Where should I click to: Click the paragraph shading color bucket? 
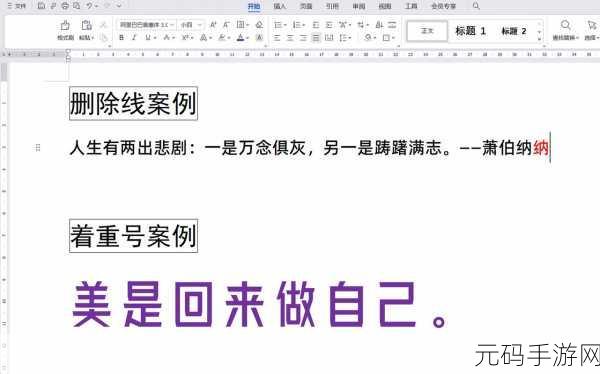368,38
